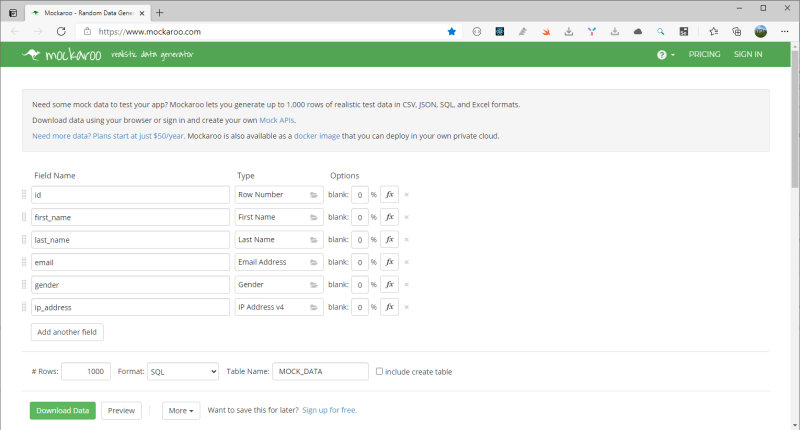Image resolution: width=800 pixels, height=430 pixels.
Task: View site information lock icon
Action: click(x=87, y=32)
